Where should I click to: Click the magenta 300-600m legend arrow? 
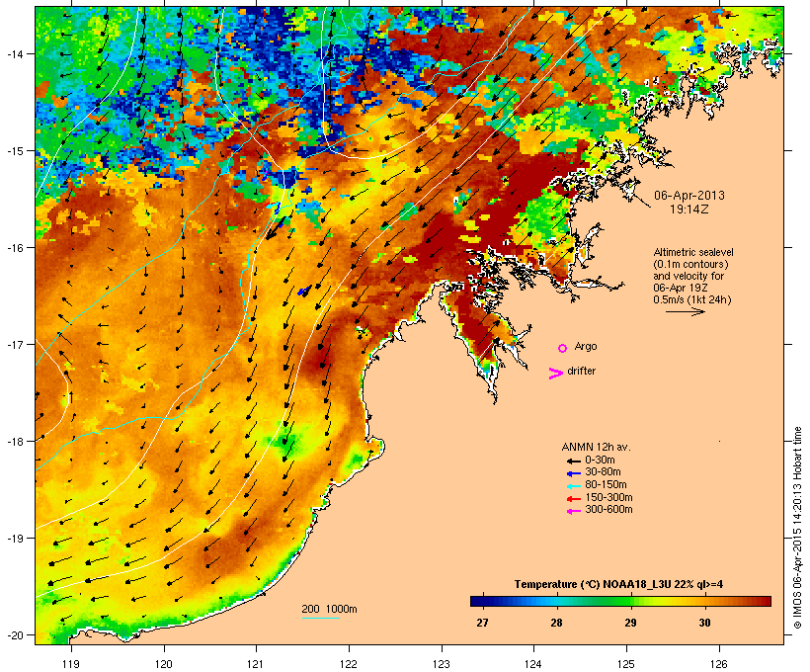[573, 511]
